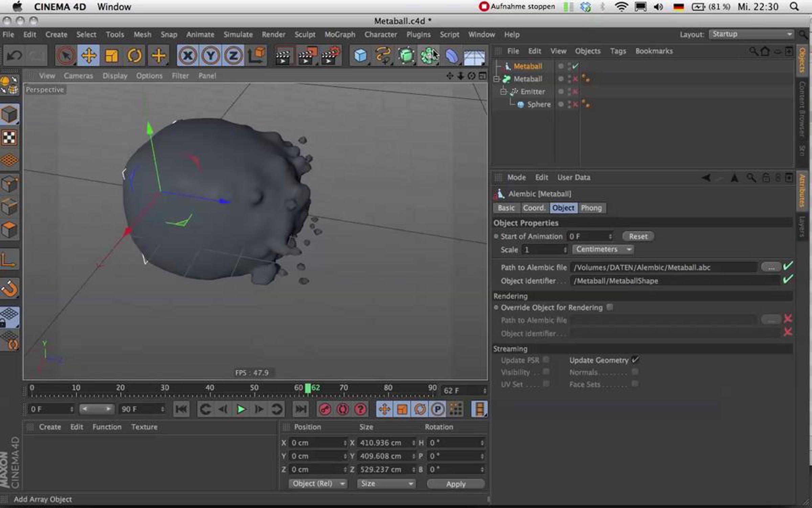Open the Simulate menu
This screenshot has height=508, width=812.
point(238,35)
